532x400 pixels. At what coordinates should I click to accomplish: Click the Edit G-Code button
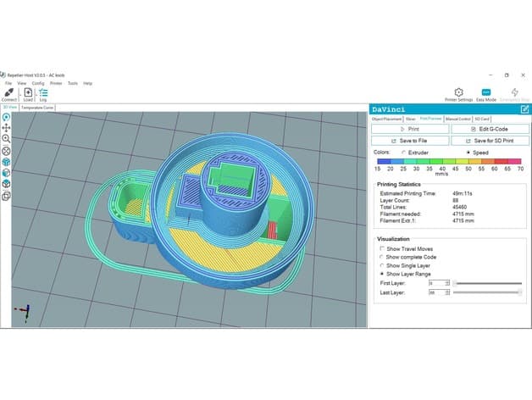[490, 129]
